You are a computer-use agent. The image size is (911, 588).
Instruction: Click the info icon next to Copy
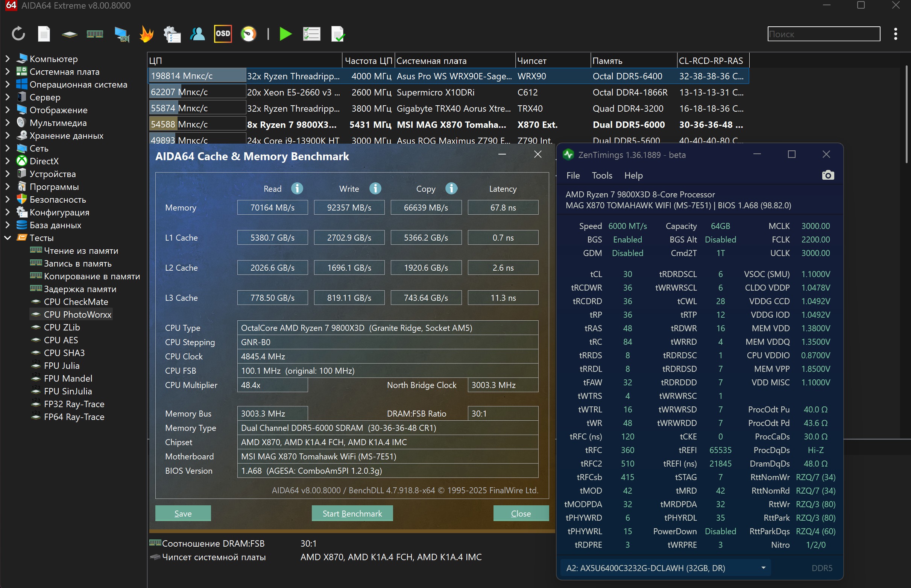coord(451,189)
